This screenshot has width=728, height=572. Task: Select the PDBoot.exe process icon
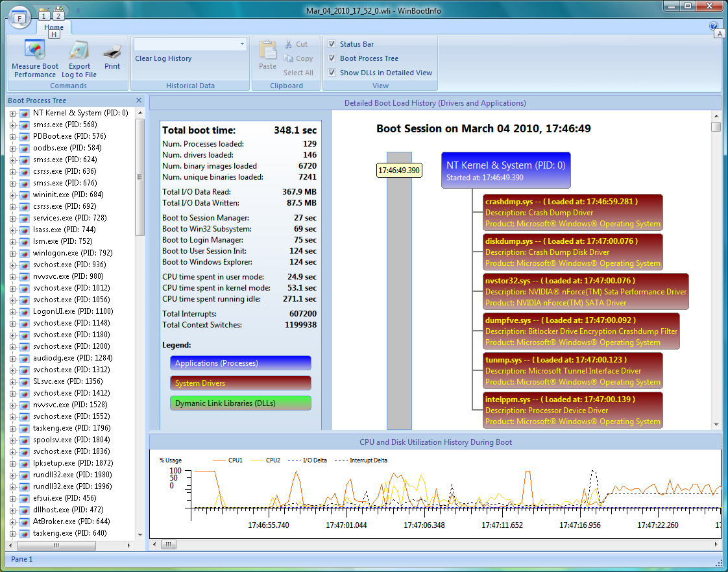[x=25, y=136]
